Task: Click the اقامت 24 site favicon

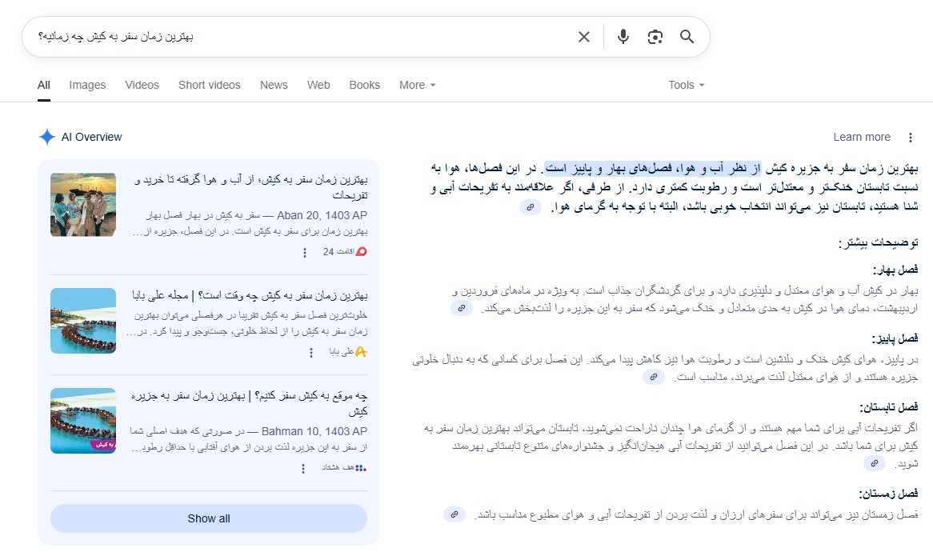Action: click(361, 252)
